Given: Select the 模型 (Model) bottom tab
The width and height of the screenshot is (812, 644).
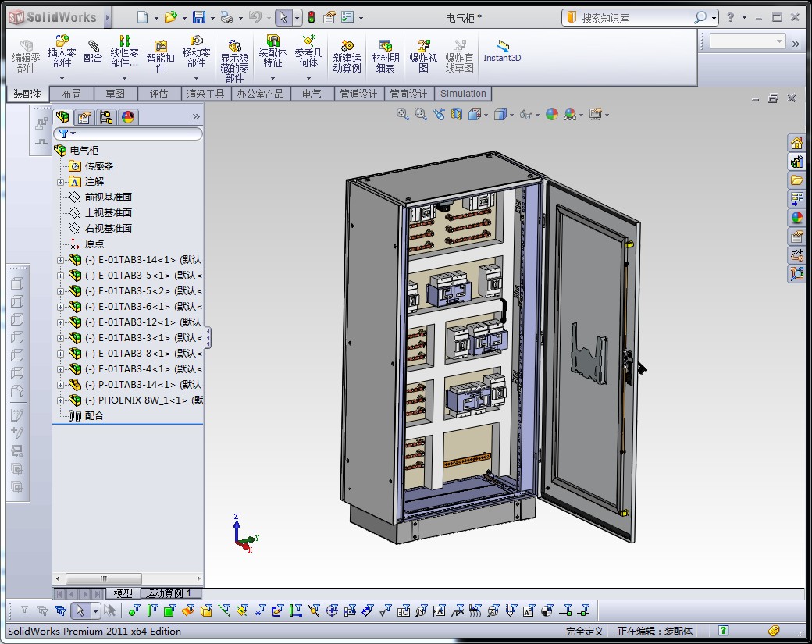Looking at the screenshot, I should 123,593.
